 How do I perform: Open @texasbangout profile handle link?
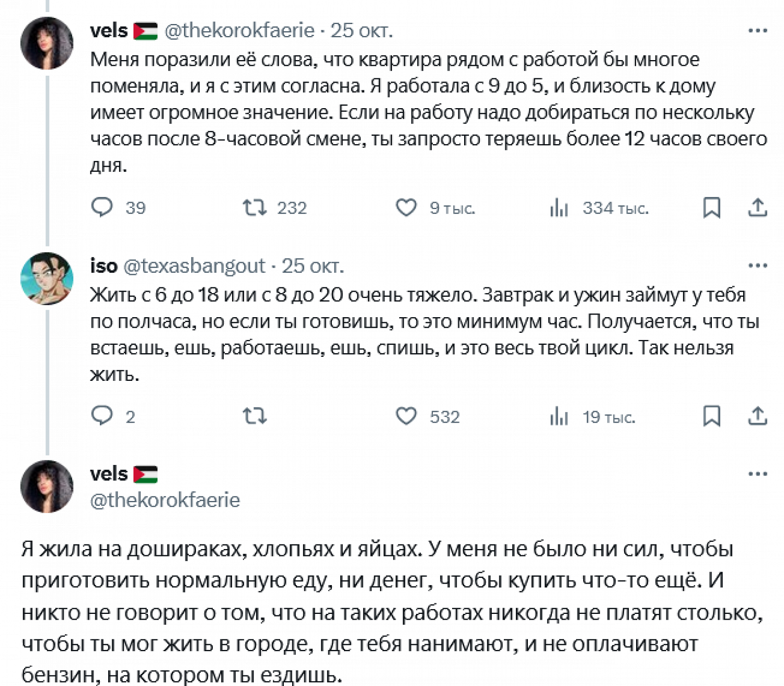(194, 266)
